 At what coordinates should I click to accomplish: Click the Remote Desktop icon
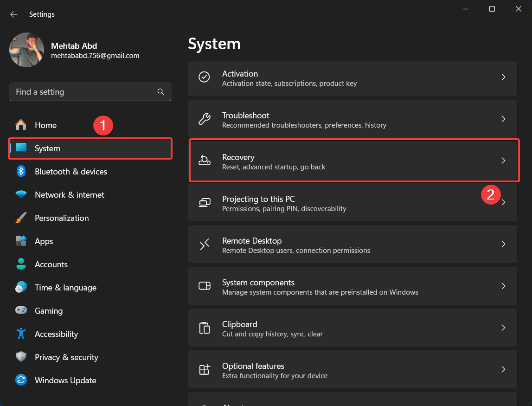pyautogui.click(x=204, y=244)
